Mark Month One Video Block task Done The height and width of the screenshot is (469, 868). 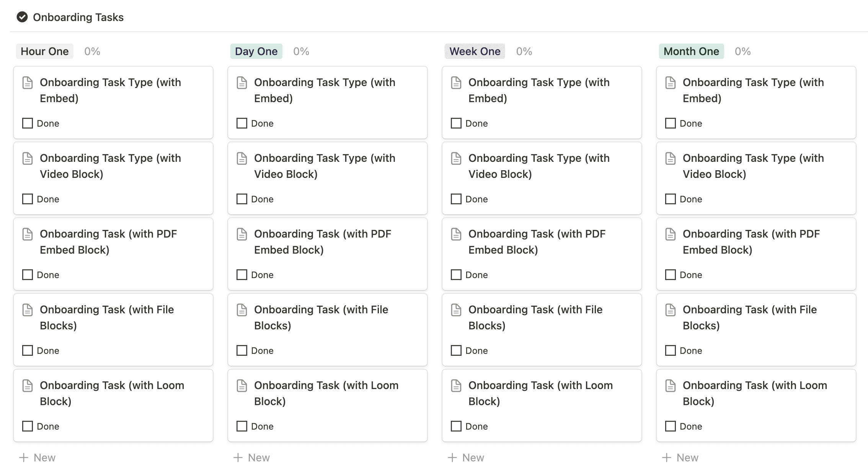coord(671,199)
